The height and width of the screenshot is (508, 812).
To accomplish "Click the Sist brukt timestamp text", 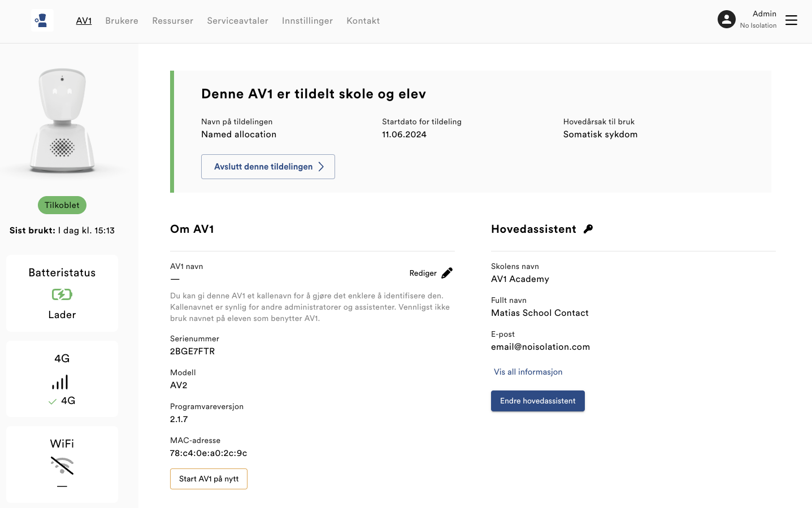I will click(x=62, y=230).
